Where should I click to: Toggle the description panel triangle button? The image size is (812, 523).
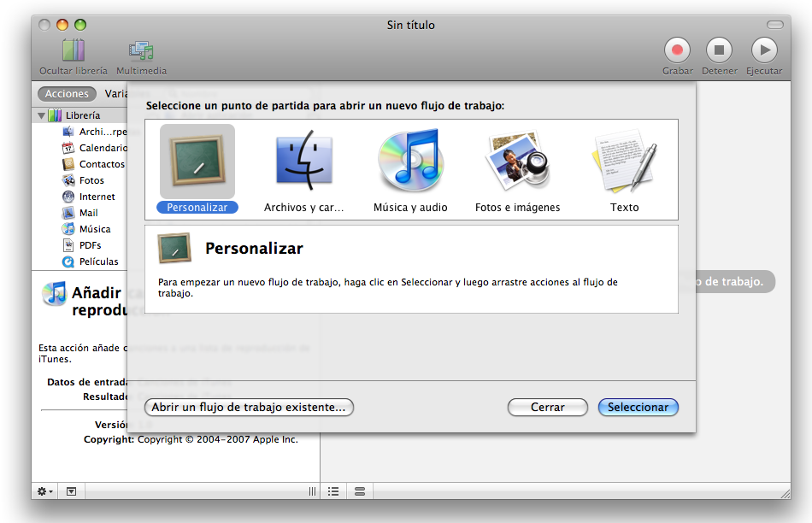[71, 491]
